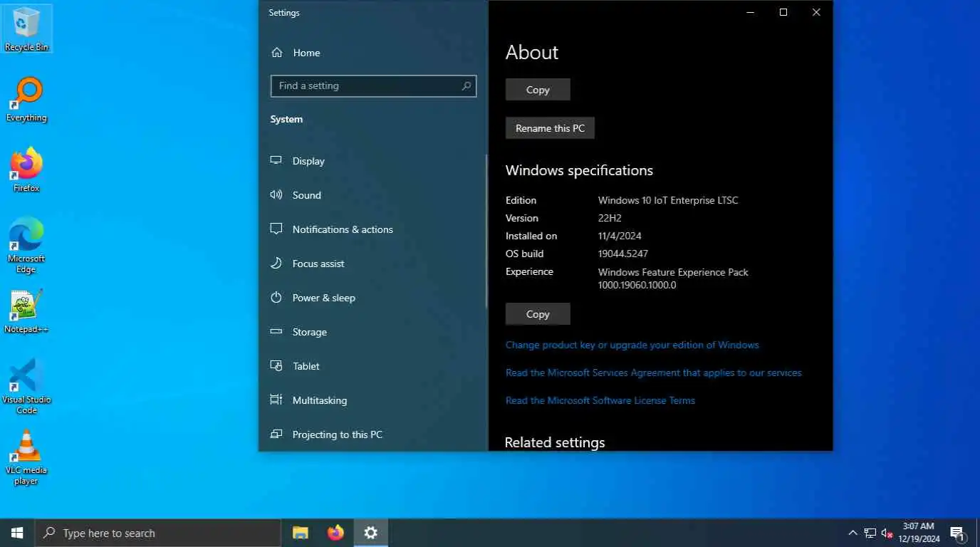The width and height of the screenshot is (980, 547).
Task: Click the edition value Windows 10 IoT Enterprise LTSC
Action: coord(668,200)
